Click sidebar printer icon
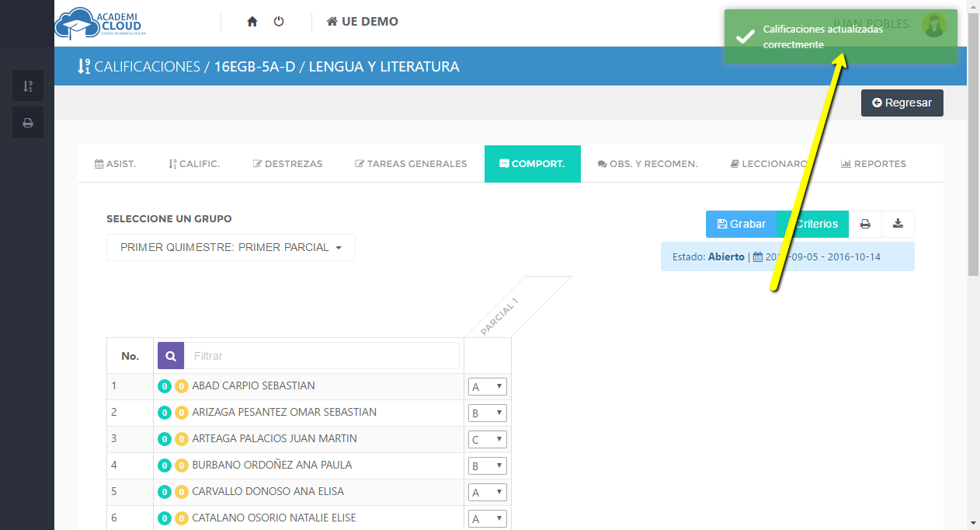The image size is (980, 530). [x=28, y=122]
